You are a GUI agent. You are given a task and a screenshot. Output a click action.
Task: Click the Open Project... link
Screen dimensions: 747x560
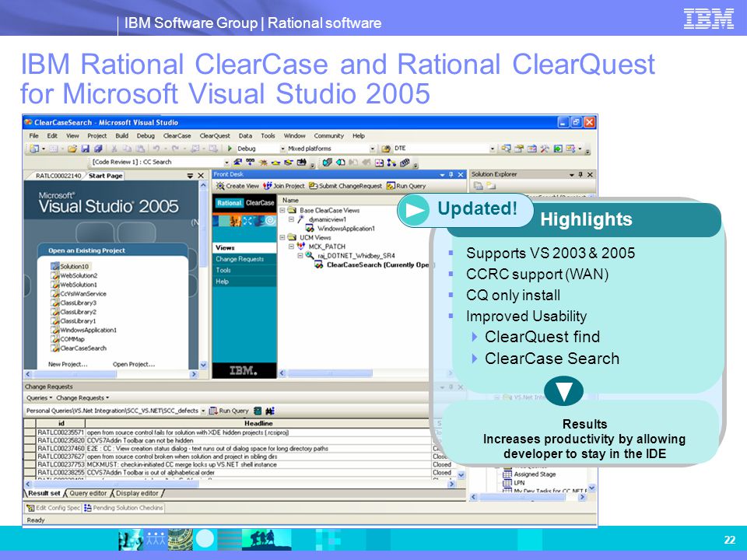click(133, 364)
